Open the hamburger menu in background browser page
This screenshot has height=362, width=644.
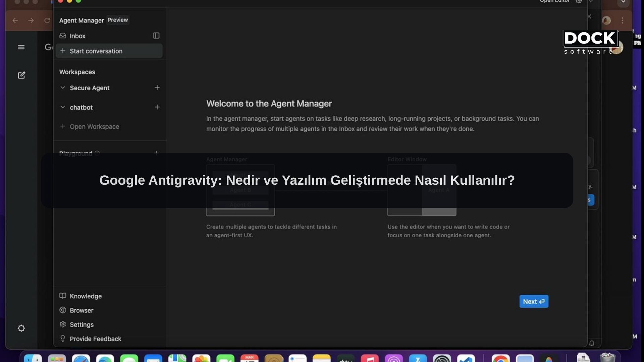point(21,47)
